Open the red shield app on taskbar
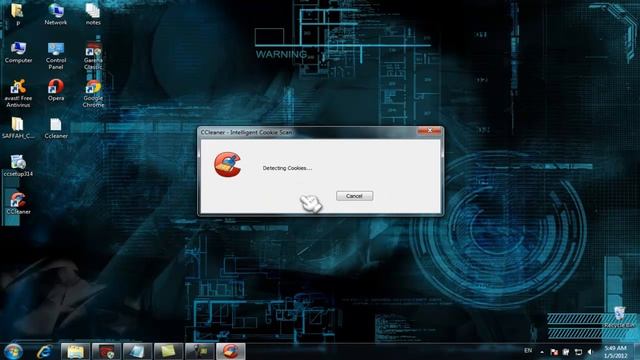The width and height of the screenshot is (640, 360). point(106,351)
